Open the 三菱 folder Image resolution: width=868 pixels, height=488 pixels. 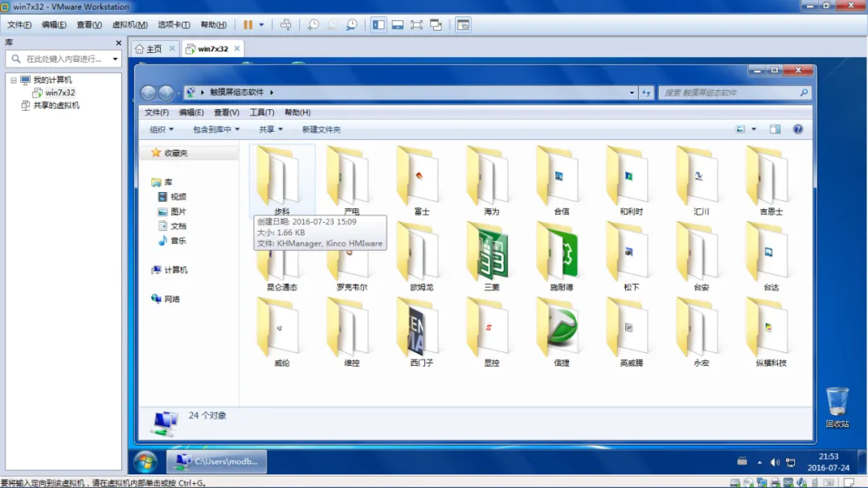coord(491,255)
